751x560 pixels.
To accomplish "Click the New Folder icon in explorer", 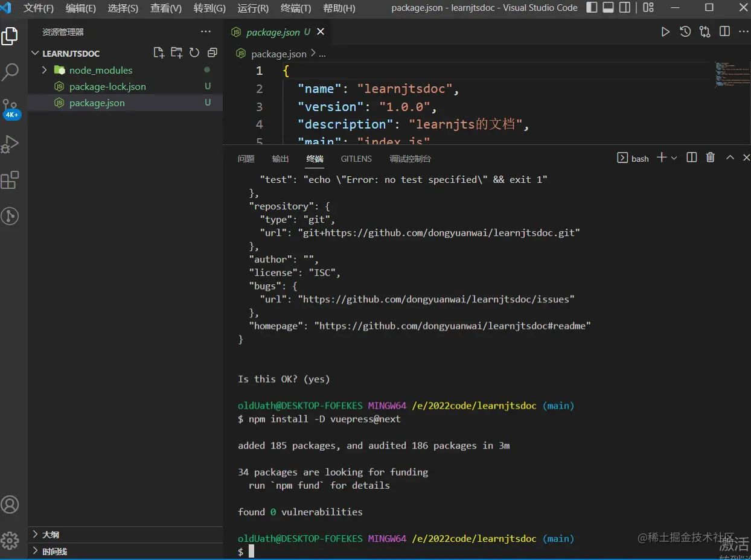I will pyautogui.click(x=176, y=52).
